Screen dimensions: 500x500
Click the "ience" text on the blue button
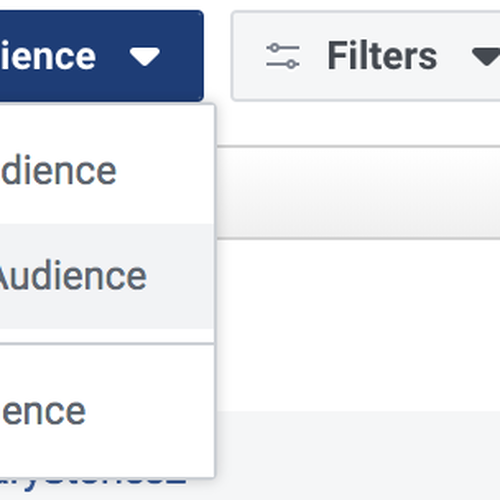coord(48,56)
